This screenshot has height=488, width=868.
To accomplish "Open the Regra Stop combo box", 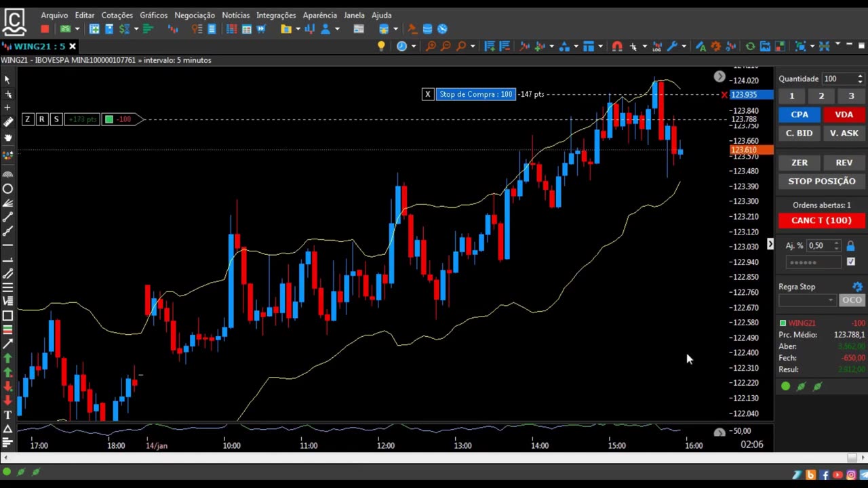I will (808, 300).
